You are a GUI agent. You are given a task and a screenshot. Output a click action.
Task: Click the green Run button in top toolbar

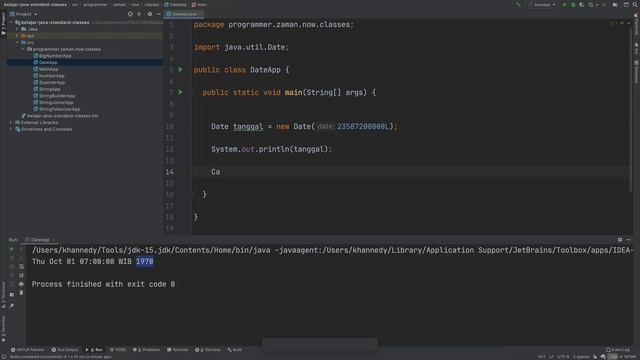(564, 5)
